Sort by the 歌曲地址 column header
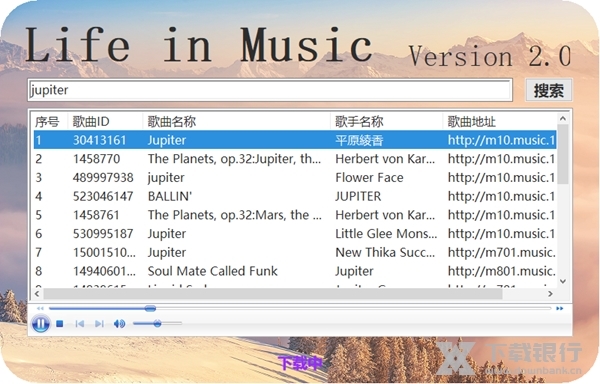The image size is (600, 384). [x=499, y=122]
